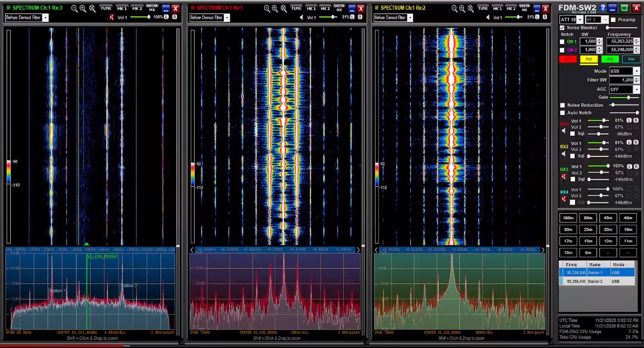Select the 40m band button
644x348 pixels.
click(628, 218)
